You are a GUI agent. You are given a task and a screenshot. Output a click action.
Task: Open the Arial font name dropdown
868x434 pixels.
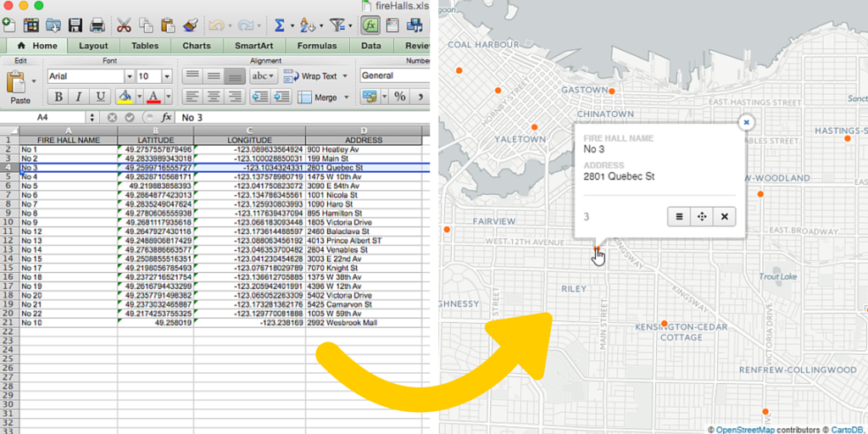pos(130,76)
